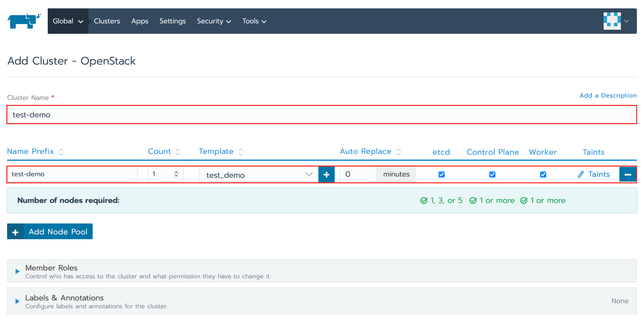Sort by Auto Replace column

[371, 152]
